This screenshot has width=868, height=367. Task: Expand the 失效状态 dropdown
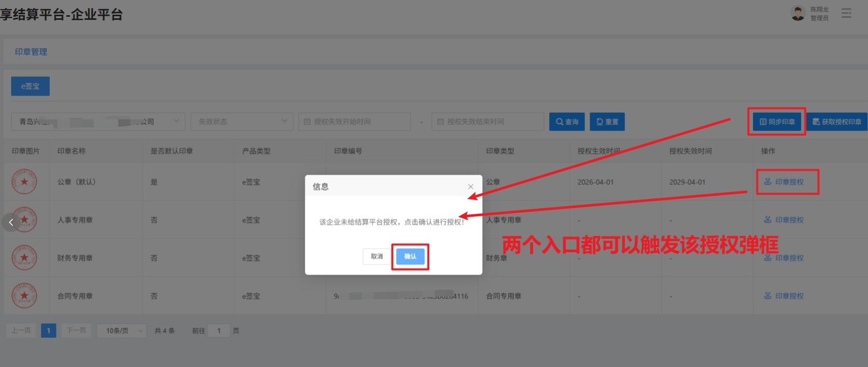[242, 122]
